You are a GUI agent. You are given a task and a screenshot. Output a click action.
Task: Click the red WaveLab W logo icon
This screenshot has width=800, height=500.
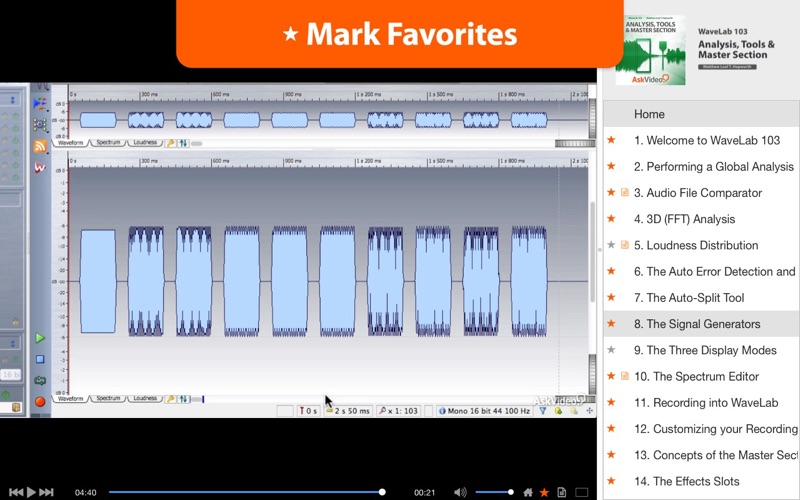tap(40, 167)
